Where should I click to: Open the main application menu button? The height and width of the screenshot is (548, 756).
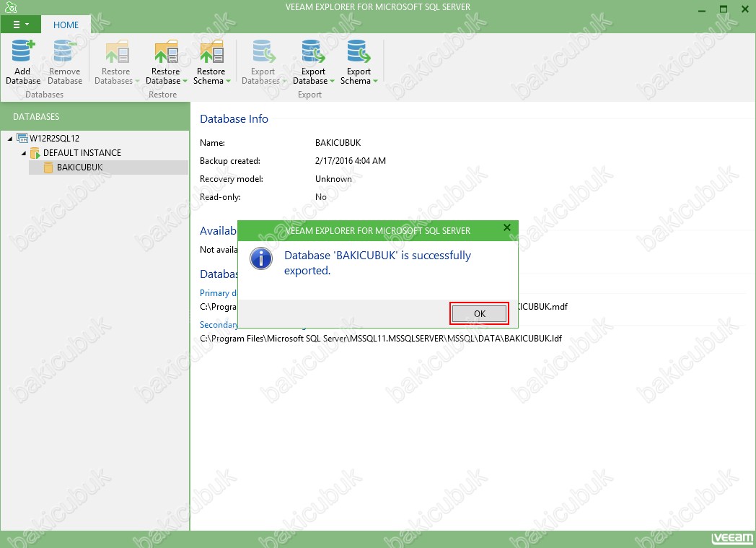coord(21,25)
